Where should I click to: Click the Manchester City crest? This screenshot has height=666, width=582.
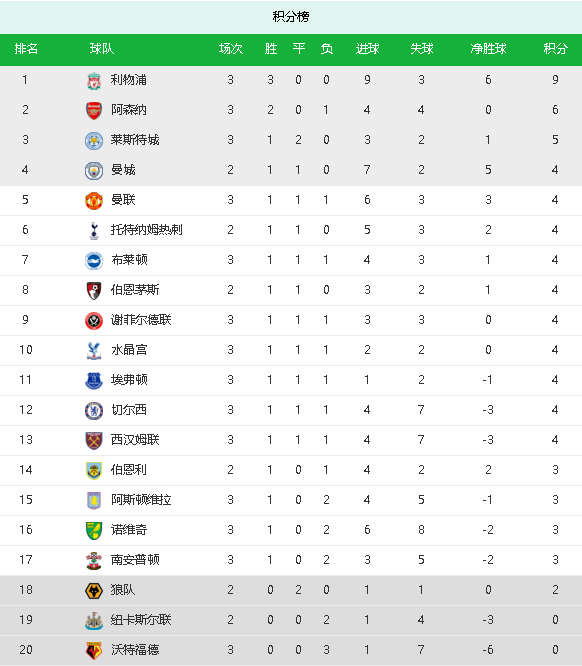[x=93, y=170]
